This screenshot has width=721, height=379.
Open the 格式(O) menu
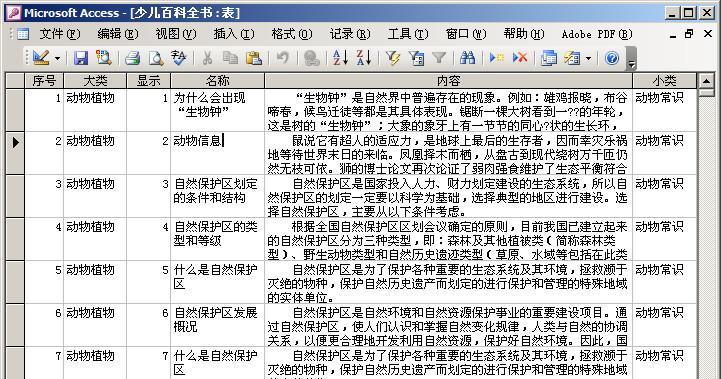pos(292,34)
